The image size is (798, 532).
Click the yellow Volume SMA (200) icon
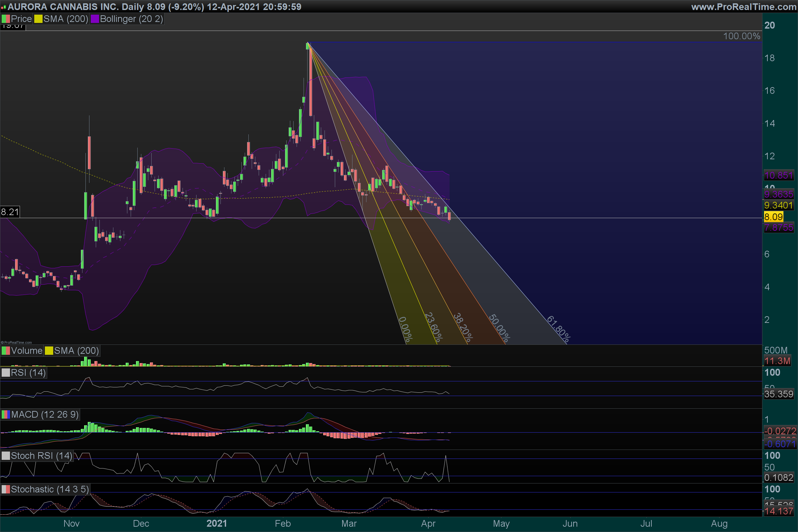(49, 350)
